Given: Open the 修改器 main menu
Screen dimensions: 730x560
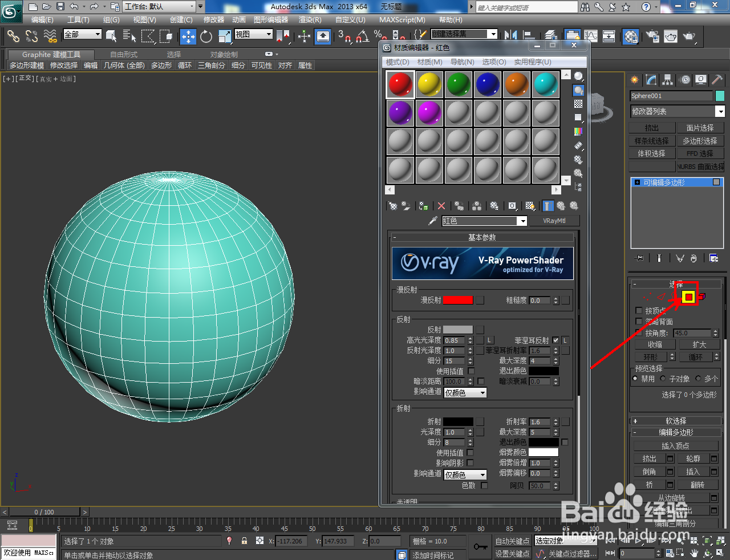Looking at the screenshot, I should pyautogui.click(x=214, y=20).
